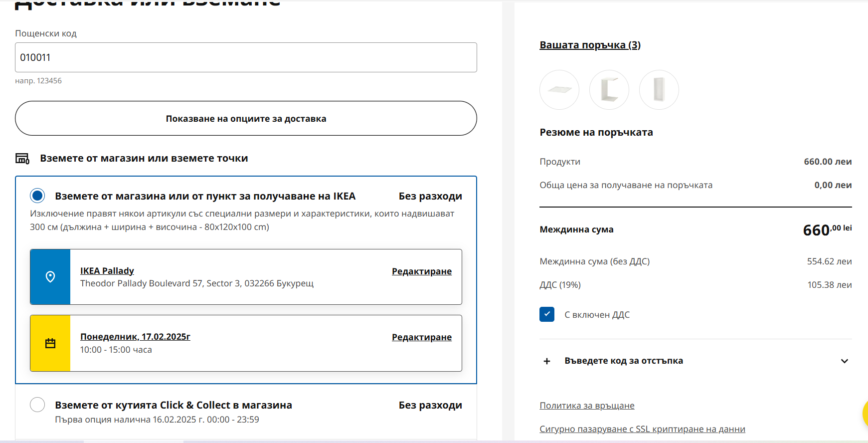Click the yellow calendar icon
Screen dimensions: 868x443
(50, 343)
